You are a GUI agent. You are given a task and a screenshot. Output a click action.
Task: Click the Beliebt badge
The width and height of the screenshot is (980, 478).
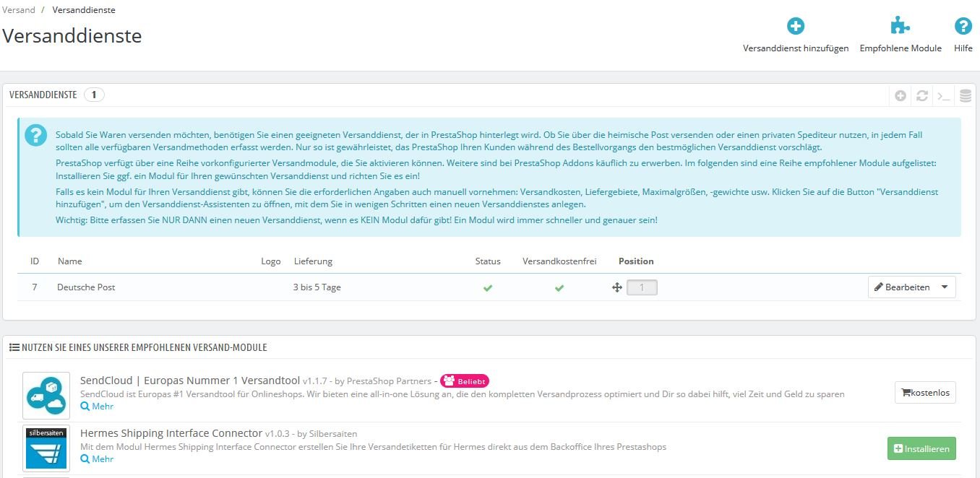(465, 381)
